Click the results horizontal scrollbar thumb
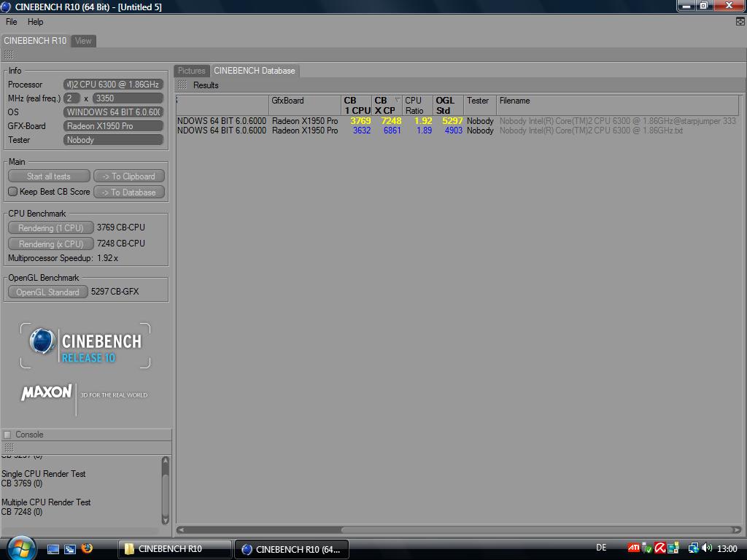Screen dimensions: 747x560 538,530
